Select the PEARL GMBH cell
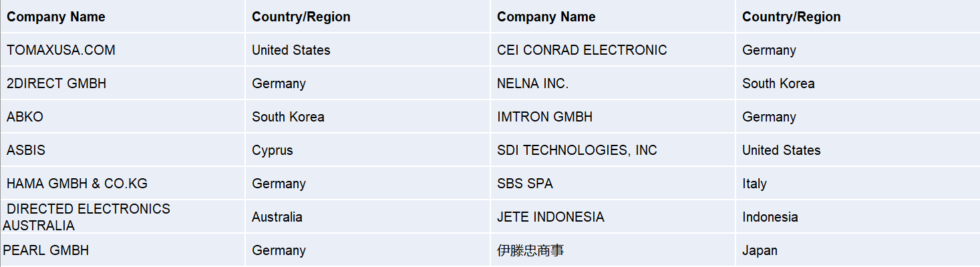The image size is (980, 267). [123, 250]
